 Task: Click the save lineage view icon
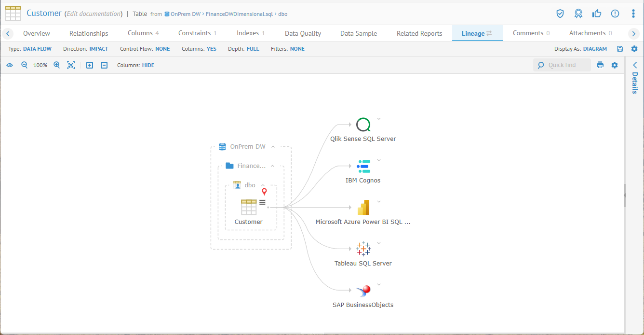pos(620,49)
